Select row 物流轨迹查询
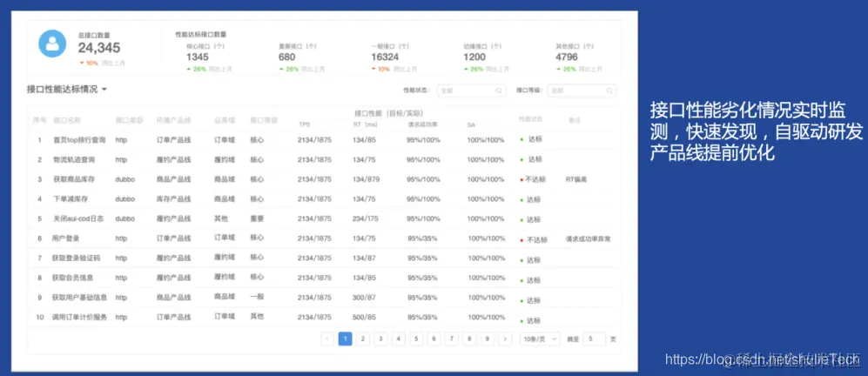The width and height of the screenshot is (868, 376). point(324,159)
